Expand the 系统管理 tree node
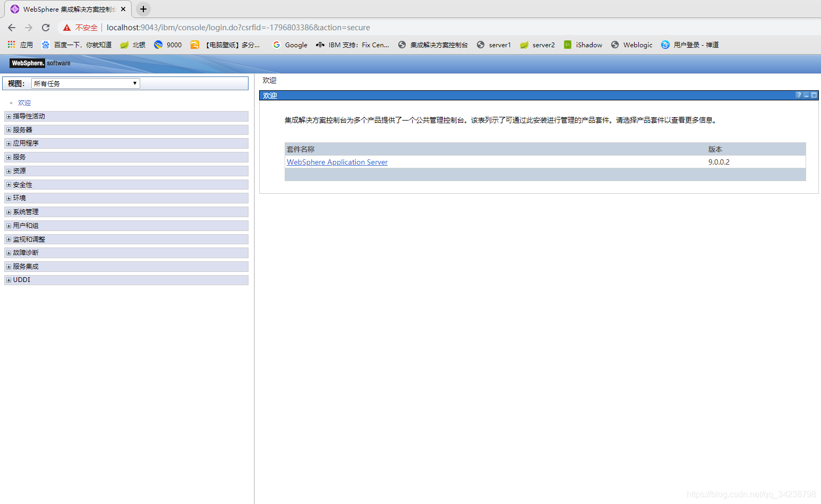The image size is (821, 504). (x=8, y=212)
